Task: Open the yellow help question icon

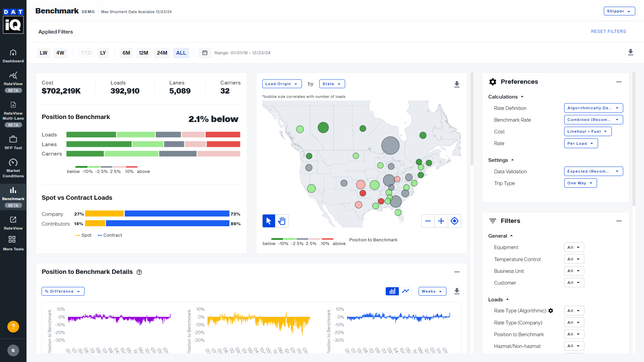Action: [13, 326]
